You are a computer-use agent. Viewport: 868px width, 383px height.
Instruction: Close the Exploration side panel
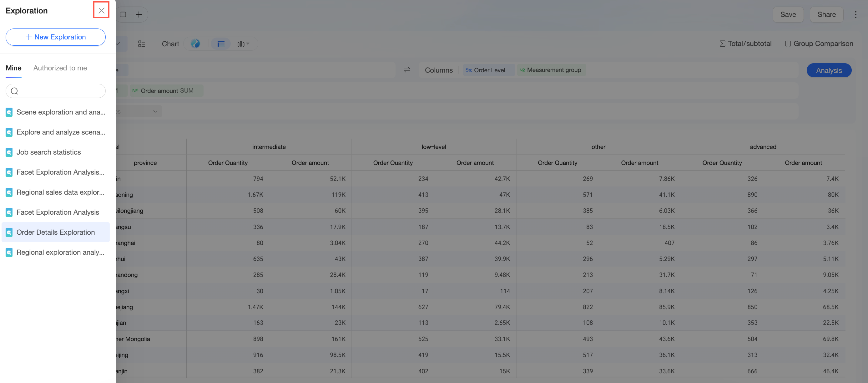coord(101,10)
